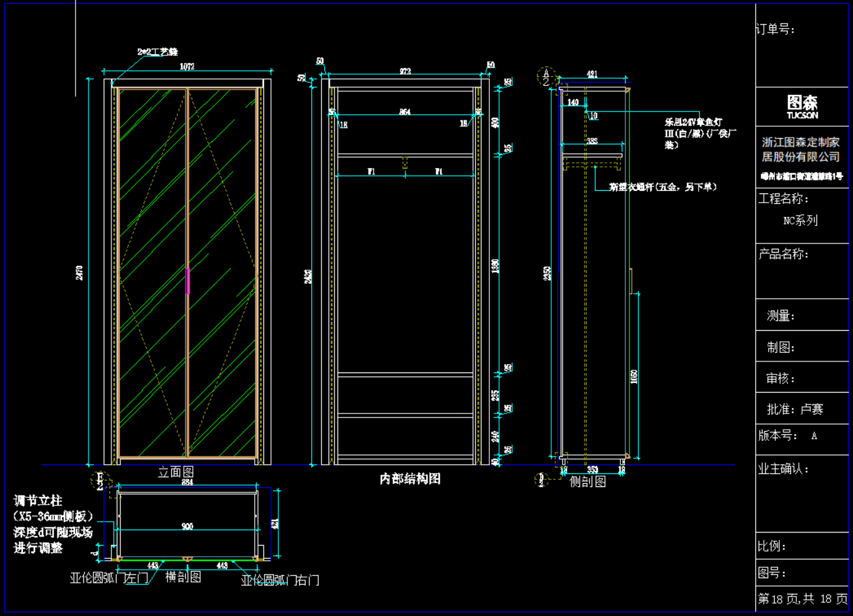Select the 斯盟衣通杆 hardware annotation

tap(663, 187)
